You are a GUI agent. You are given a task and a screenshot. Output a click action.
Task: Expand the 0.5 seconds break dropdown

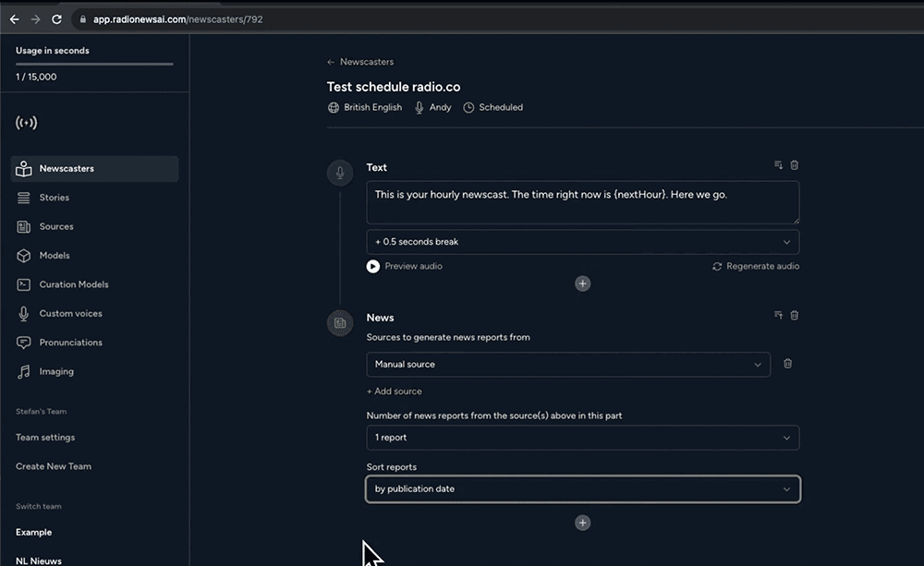[x=582, y=241]
